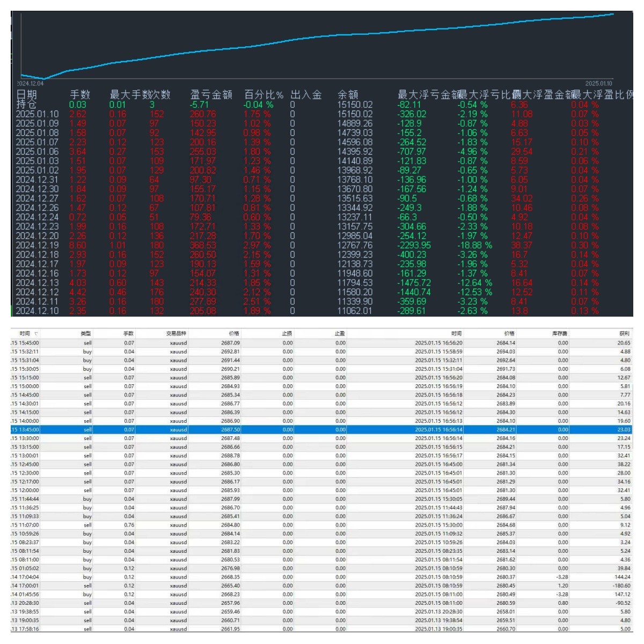Select the highlighted 13:45:00 sell trade row
This screenshot has width=644, height=644.
[x=321, y=429]
